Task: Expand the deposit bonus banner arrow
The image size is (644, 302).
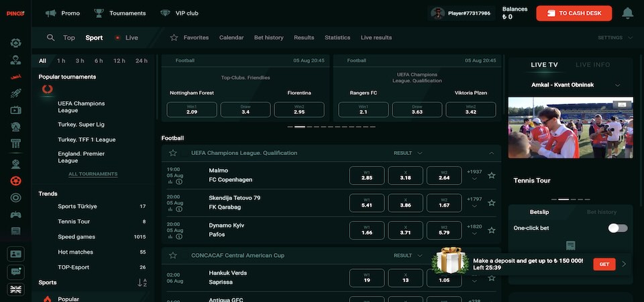Action: click(x=624, y=264)
